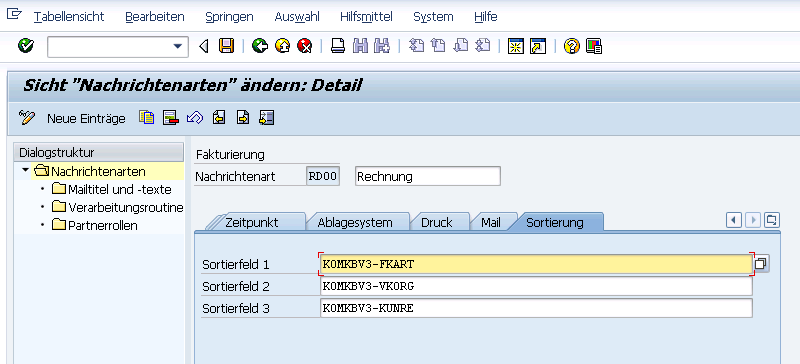Click the Sortierfeld 2 label

(x=236, y=286)
